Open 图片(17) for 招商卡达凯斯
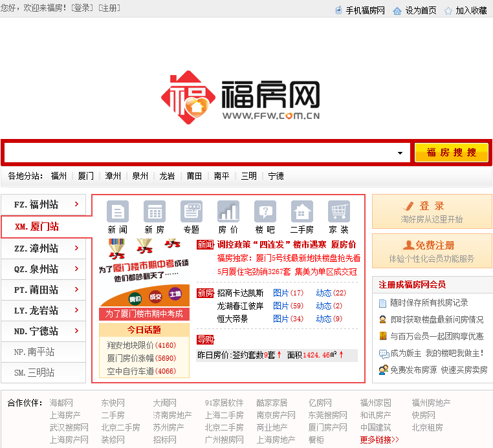Viewport: 493px width, 448px height. point(289,293)
